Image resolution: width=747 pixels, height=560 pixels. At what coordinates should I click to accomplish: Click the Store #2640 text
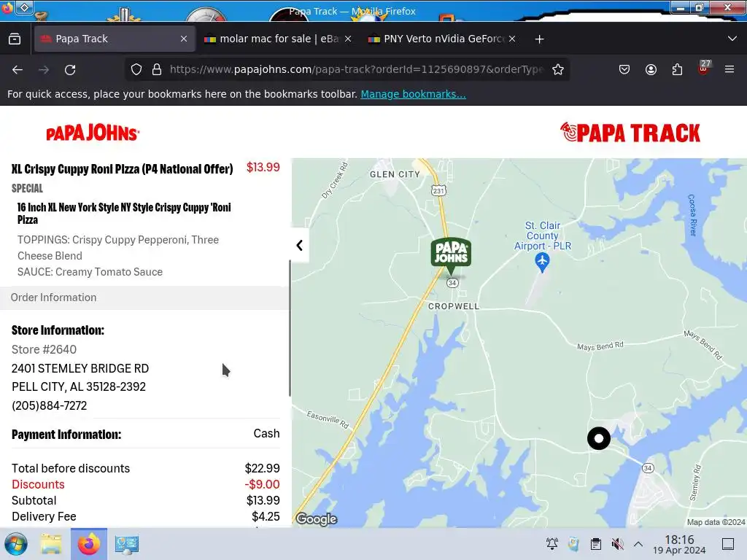tap(44, 349)
